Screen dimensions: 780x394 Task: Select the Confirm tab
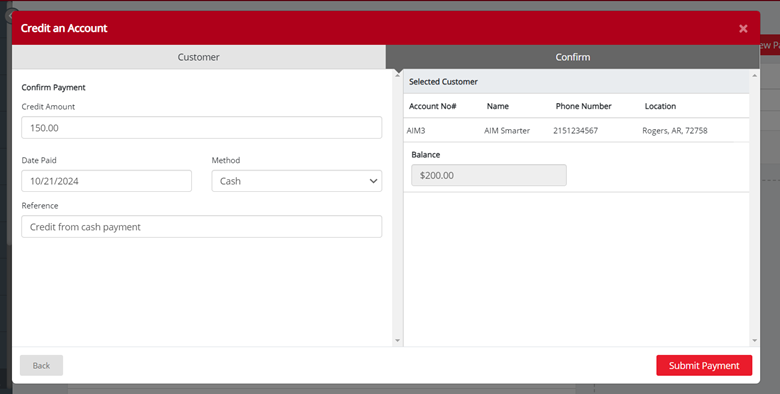click(x=573, y=57)
